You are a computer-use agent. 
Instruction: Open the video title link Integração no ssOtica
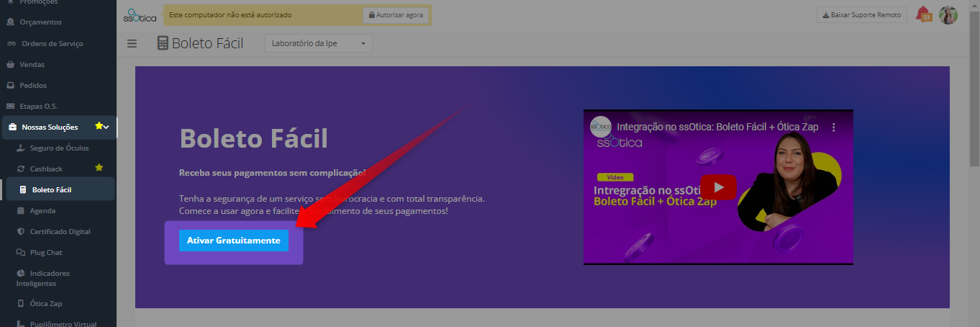pyautogui.click(x=718, y=127)
